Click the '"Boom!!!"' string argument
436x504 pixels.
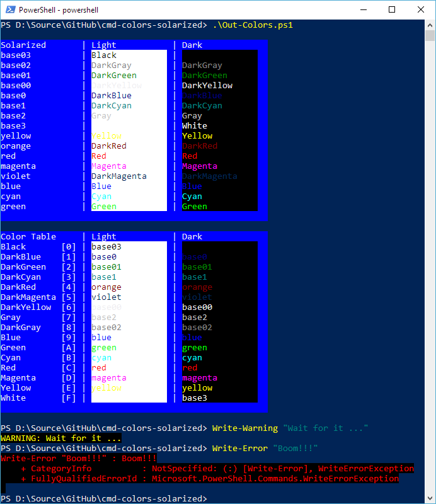coord(295,449)
